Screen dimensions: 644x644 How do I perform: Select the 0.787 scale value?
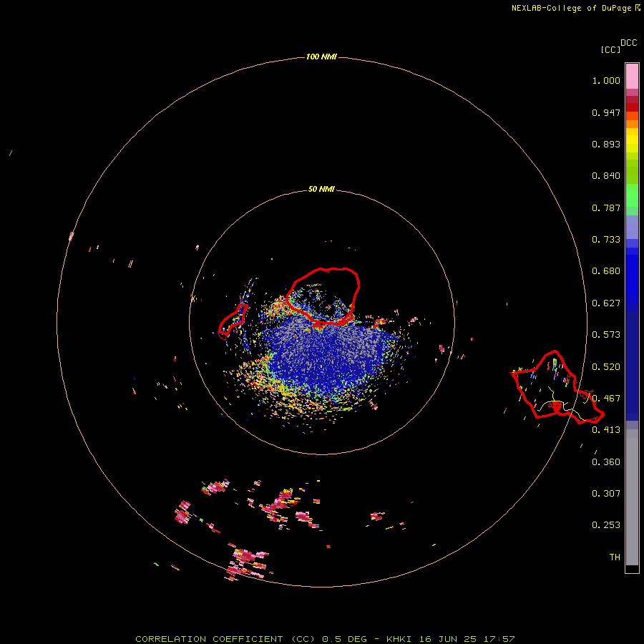[x=606, y=208]
